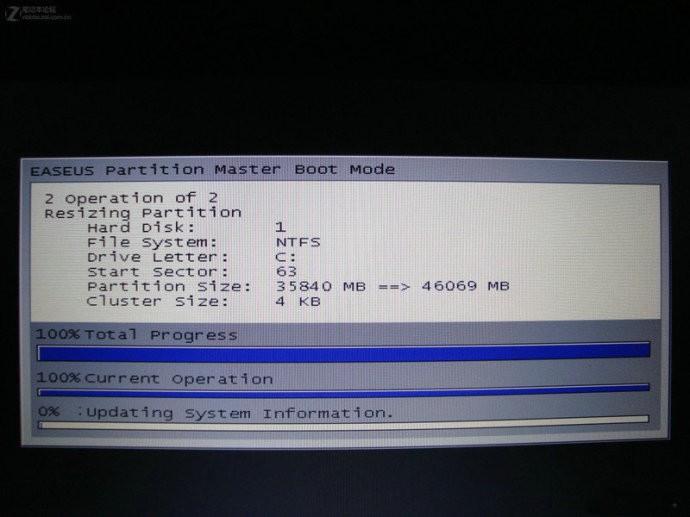Click the '46069 MB' new partition size
690x517 pixels.
click(x=466, y=286)
